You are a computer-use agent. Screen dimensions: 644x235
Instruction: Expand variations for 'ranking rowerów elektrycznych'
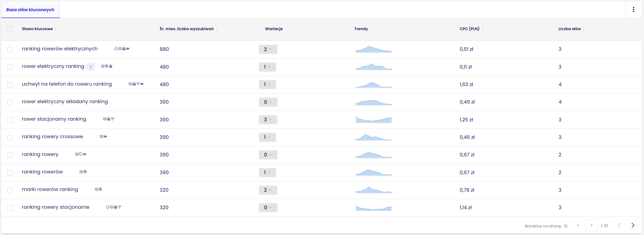pyautogui.click(x=268, y=49)
